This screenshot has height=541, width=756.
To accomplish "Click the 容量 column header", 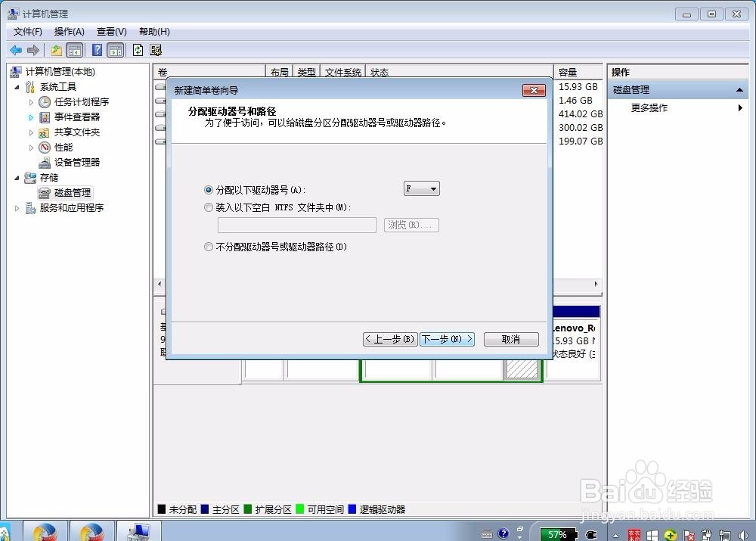I will (578, 72).
